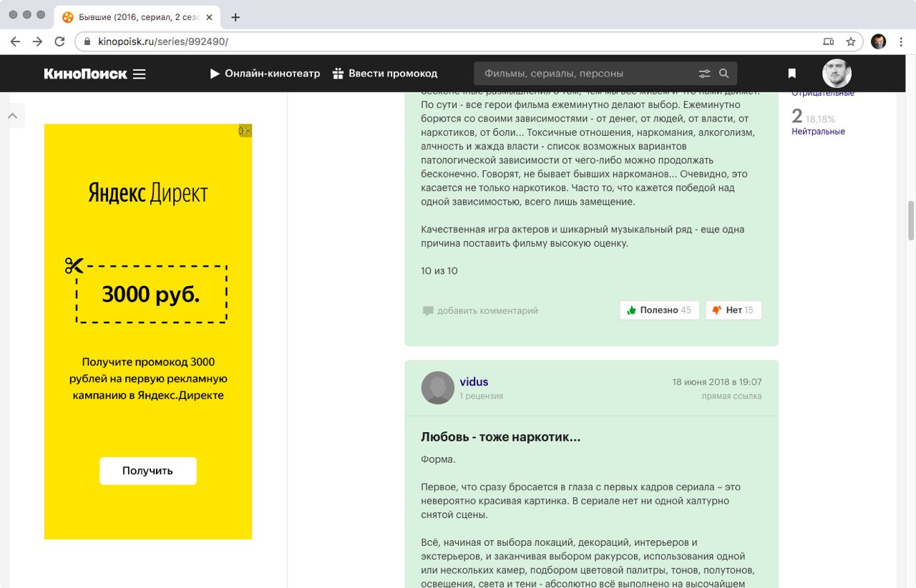Click the Получить button in the ad
The height and width of the screenshot is (588, 916).
pyautogui.click(x=147, y=471)
